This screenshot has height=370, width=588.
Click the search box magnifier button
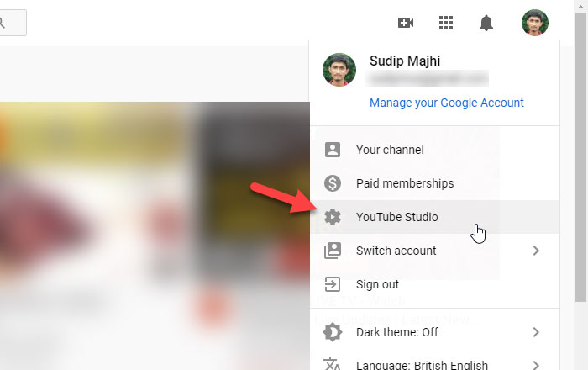pyautogui.click(x=13, y=23)
